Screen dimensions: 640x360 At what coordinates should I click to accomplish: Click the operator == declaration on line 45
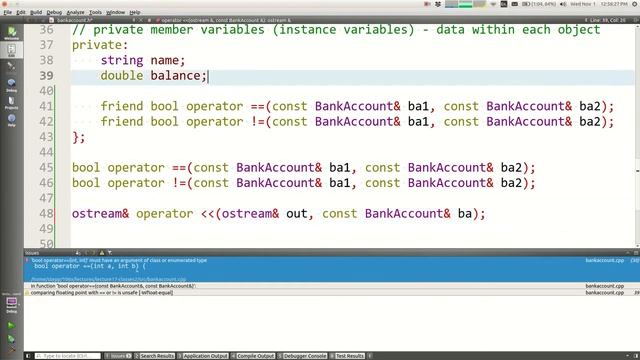304,168
